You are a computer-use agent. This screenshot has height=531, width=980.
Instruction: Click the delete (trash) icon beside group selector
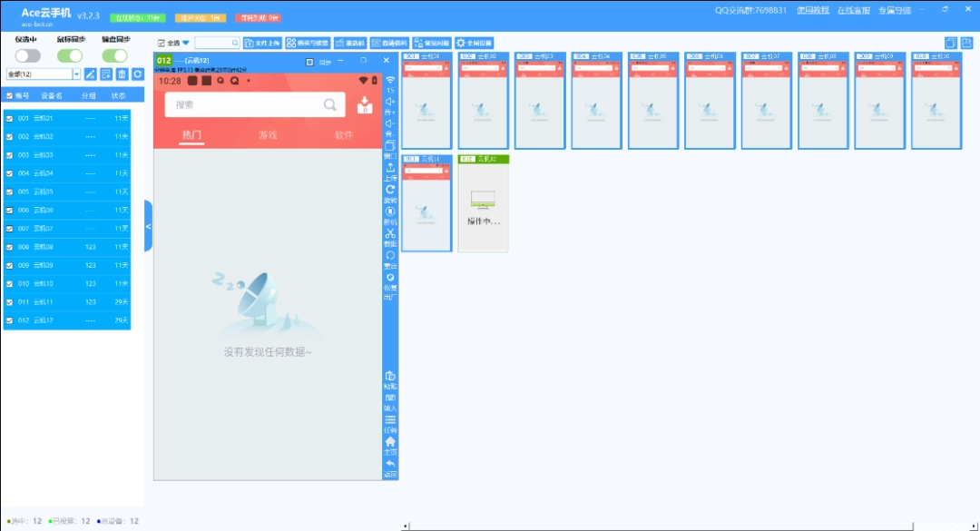pos(122,74)
